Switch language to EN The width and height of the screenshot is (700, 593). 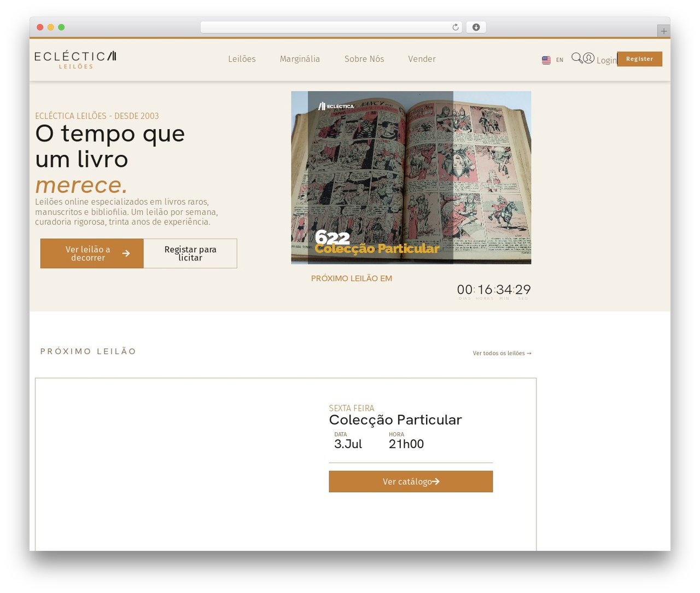click(x=559, y=60)
